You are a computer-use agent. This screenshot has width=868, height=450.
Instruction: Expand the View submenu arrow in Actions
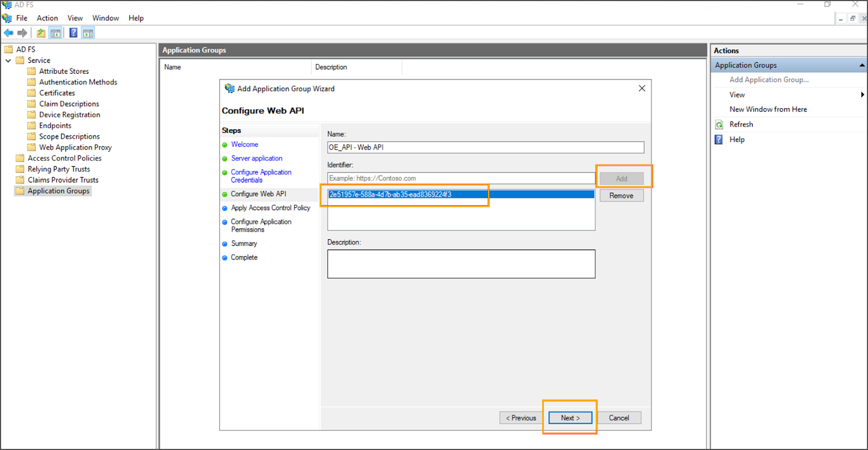coord(862,95)
